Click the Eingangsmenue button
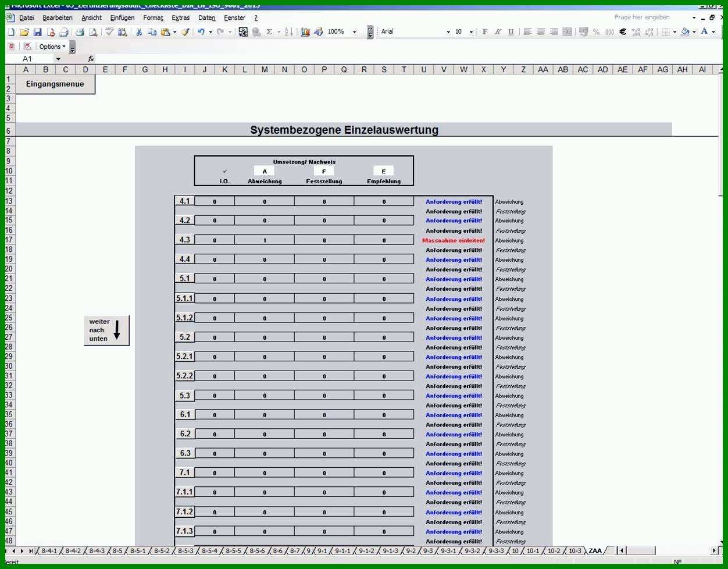Image resolution: width=728 pixels, height=569 pixels. tap(55, 84)
